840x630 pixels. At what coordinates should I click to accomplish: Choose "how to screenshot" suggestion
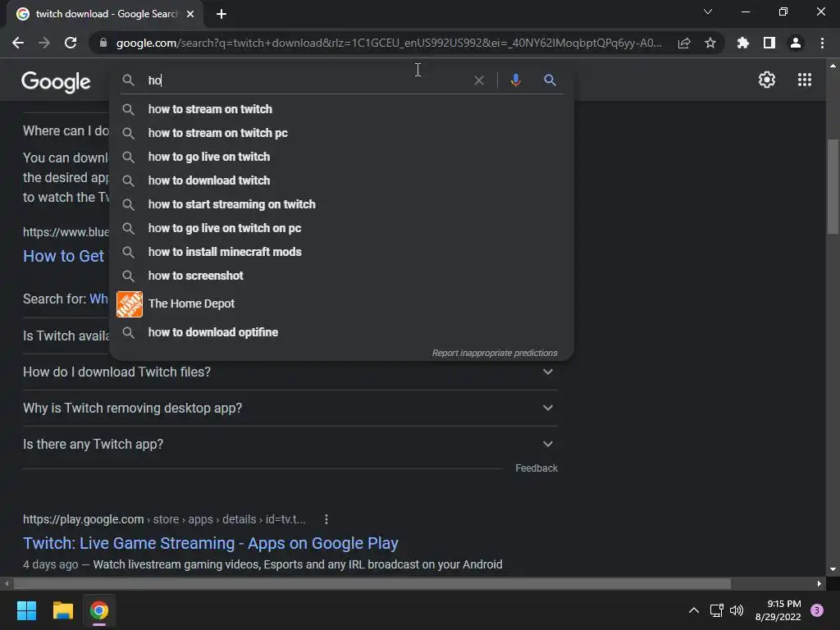pos(342,276)
